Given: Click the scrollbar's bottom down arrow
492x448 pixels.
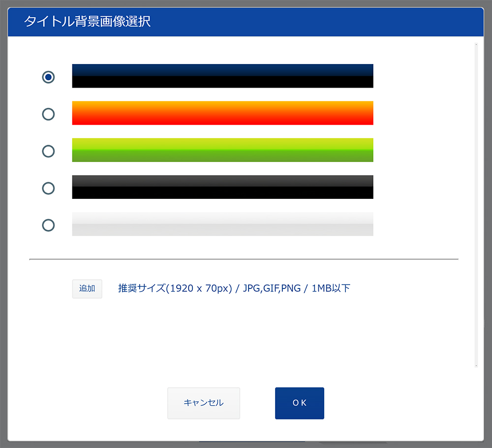Looking at the screenshot, I should [x=476, y=366].
